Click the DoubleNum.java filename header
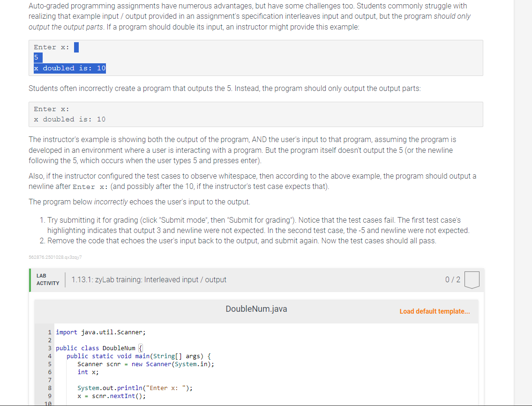 coord(256,309)
